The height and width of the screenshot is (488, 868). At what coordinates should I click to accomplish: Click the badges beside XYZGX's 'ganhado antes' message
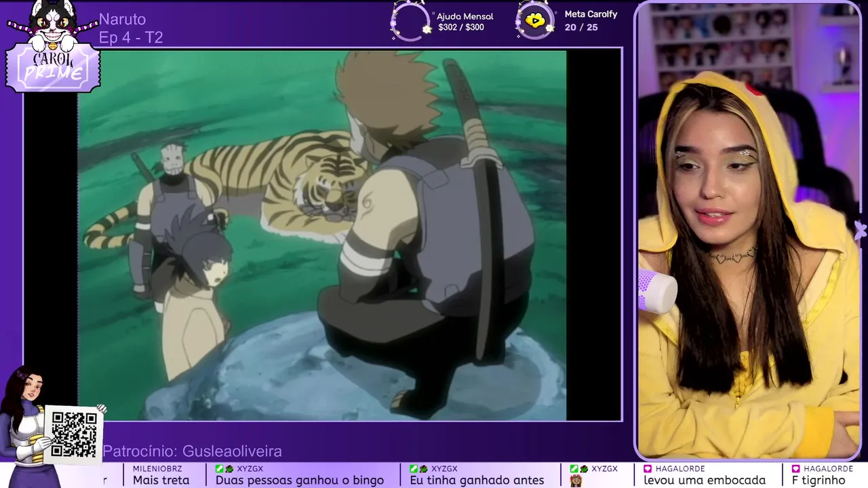click(x=419, y=469)
